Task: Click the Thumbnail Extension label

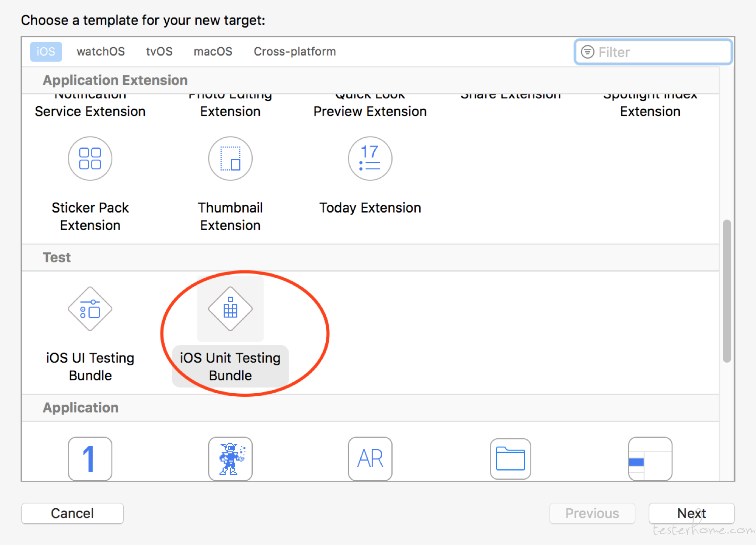Action: [x=230, y=217]
